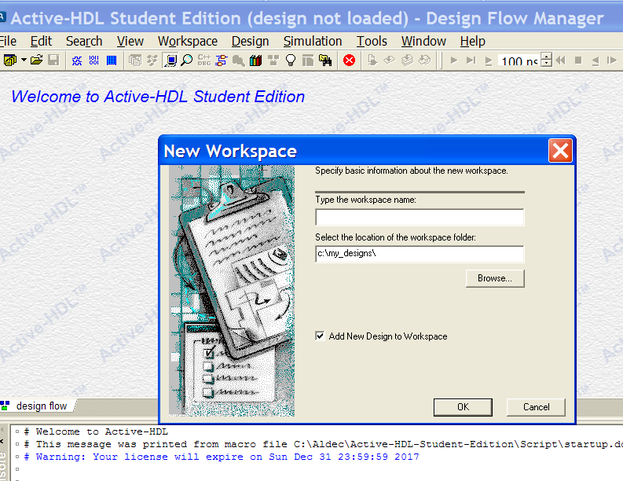The image size is (623, 481).
Task: Click the grayed gears toolbar icon
Action: coord(152,60)
